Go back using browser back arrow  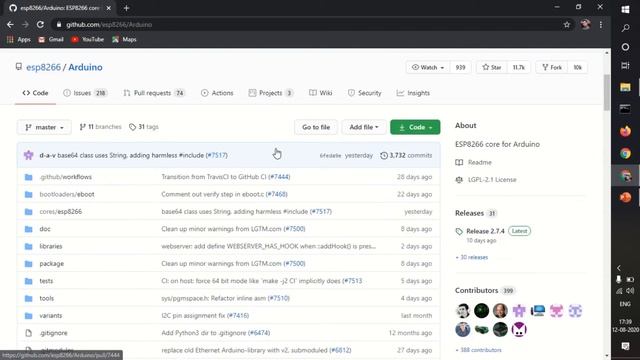10,24
